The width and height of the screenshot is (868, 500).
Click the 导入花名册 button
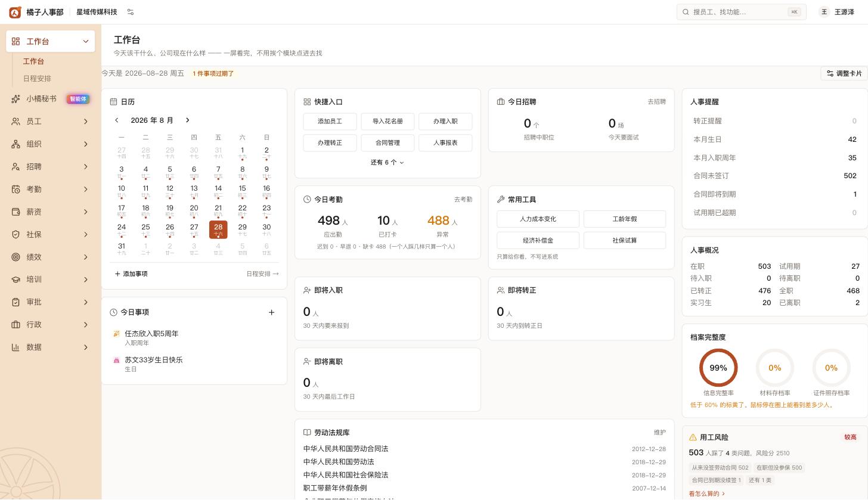point(387,122)
